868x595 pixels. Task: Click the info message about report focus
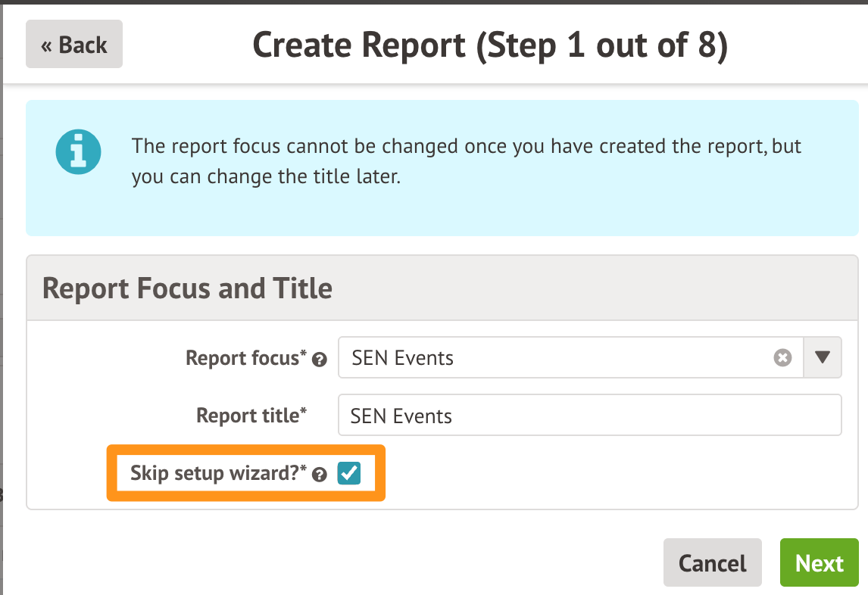466,161
